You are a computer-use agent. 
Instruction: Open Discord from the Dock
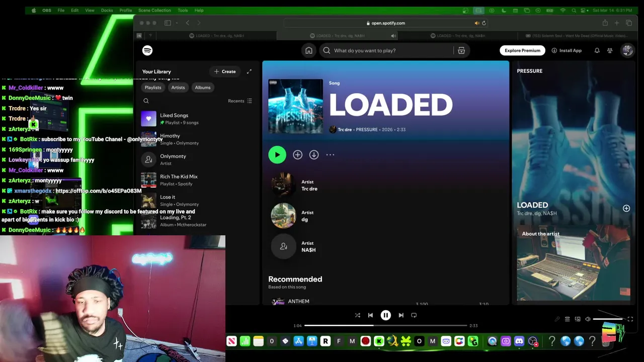[519, 342]
